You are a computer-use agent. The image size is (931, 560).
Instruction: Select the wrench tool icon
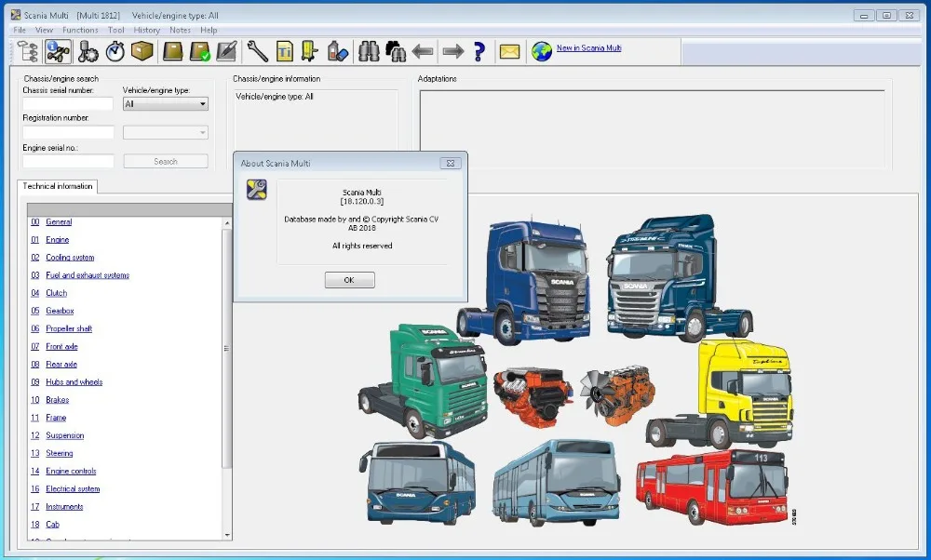[258, 51]
